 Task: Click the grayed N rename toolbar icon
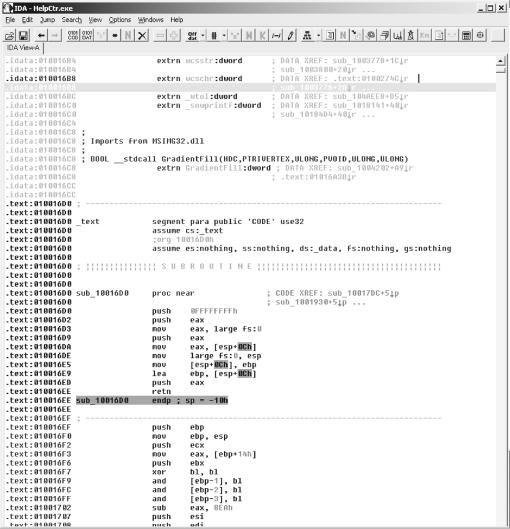128,35
